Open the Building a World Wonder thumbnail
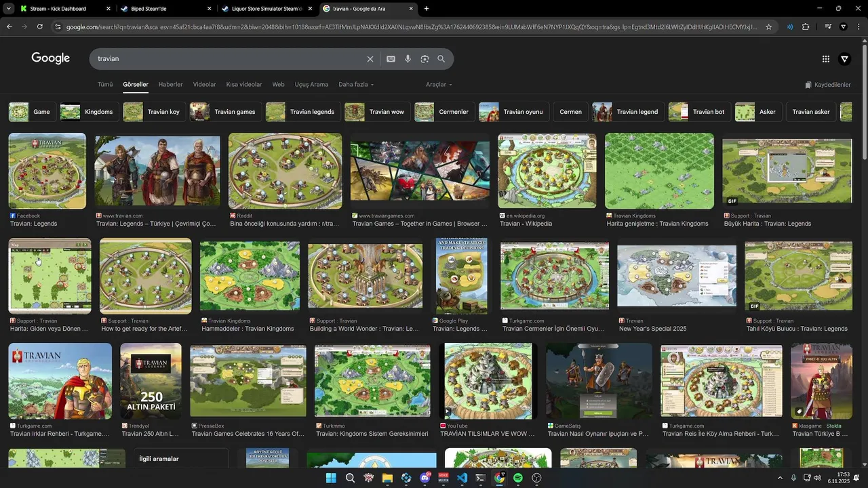Screen dimensions: 868x488 (365, 277)
